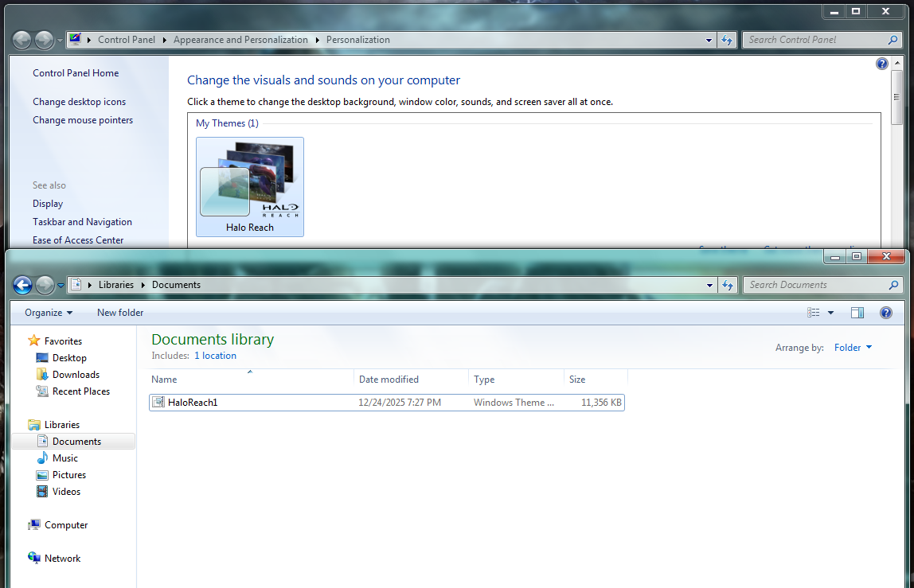Click the Documents window help icon
Image resolution: width=914 pixels, height=588 pixels.
click(x=885, y=313)
